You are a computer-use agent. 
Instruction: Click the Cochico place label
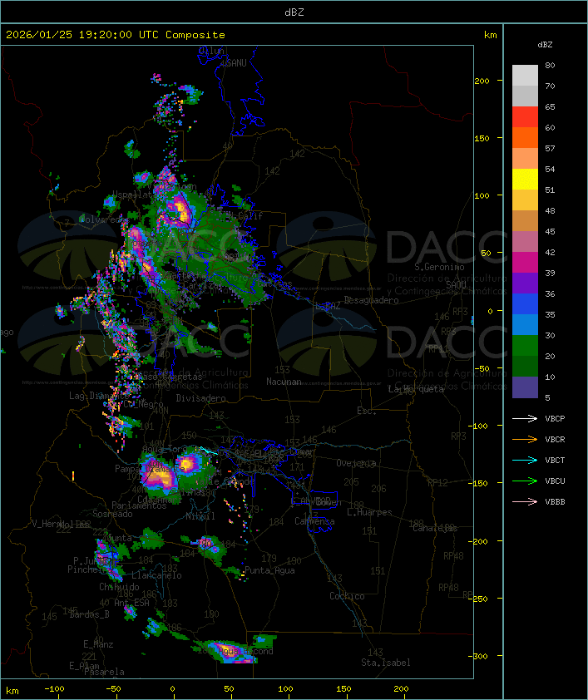coord(347,596)
